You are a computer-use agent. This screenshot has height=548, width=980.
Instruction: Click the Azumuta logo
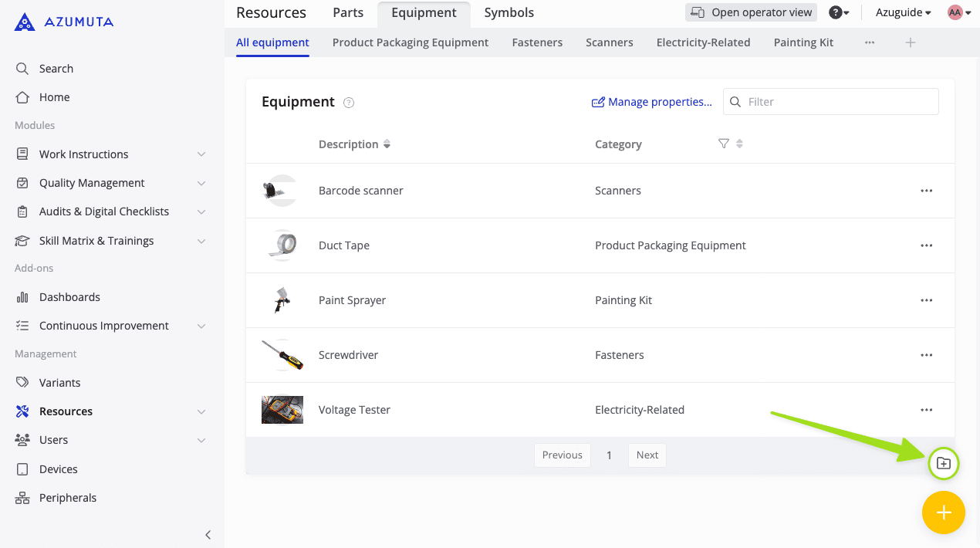tap(64, 22)
